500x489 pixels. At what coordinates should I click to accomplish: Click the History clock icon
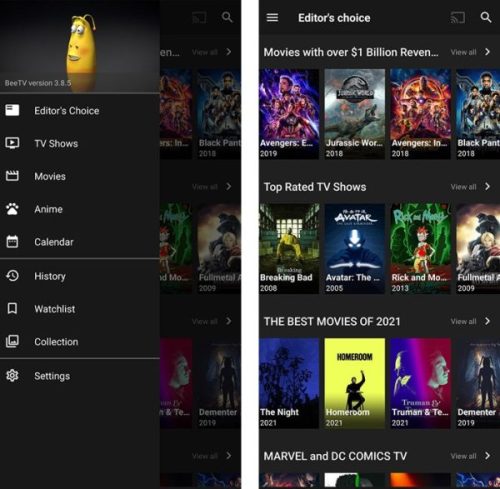[x=12, y=276]
